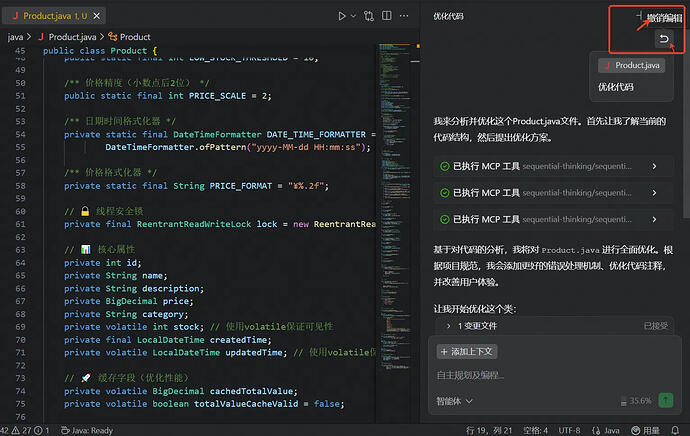This screenshot has height=436, width=690.
Task: Run the Java file with play icon
Action: pos(342,16)
